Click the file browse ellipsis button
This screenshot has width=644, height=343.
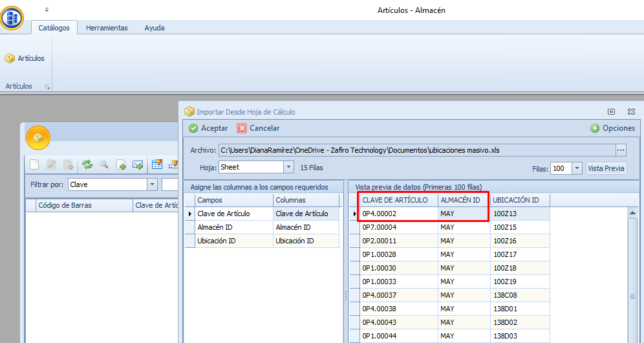(621, 150)
